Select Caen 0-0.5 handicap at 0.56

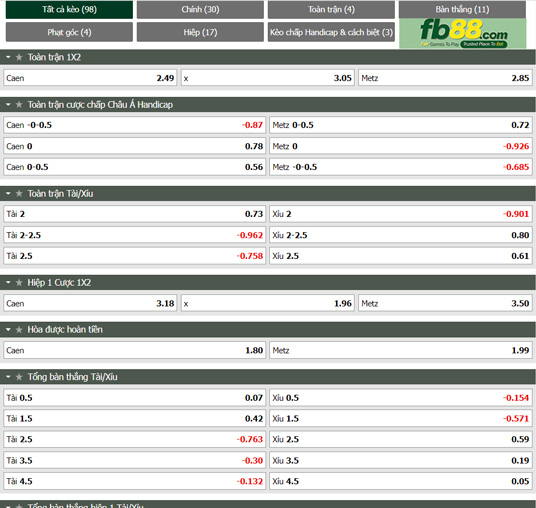tap(135, 167)
